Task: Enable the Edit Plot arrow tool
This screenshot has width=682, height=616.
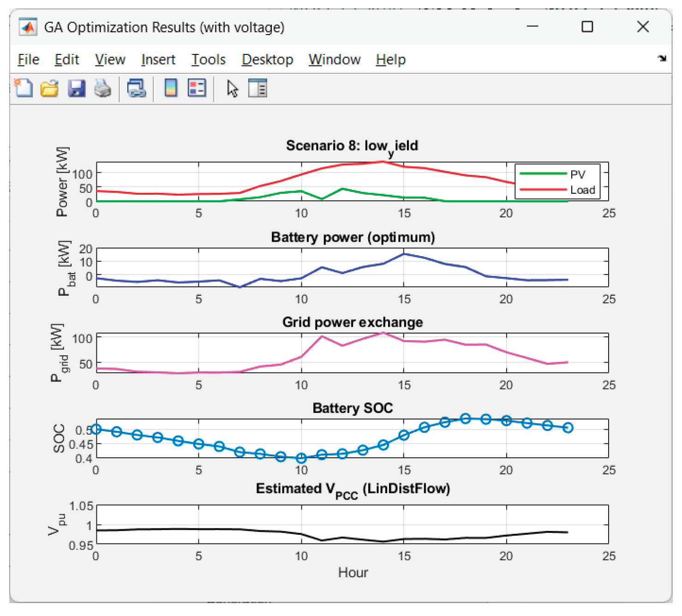Action: click(232, 88)
